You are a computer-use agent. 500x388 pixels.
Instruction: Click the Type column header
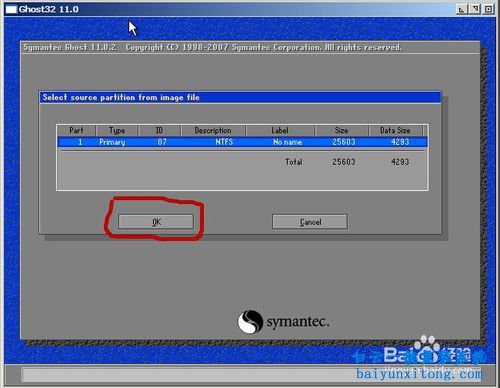pos(117,130)
